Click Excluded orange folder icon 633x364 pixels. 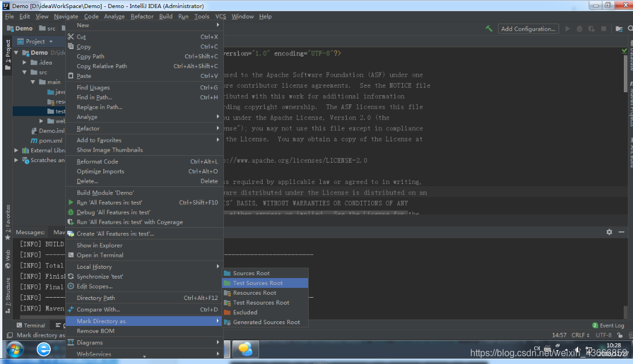tap(227, 312)
